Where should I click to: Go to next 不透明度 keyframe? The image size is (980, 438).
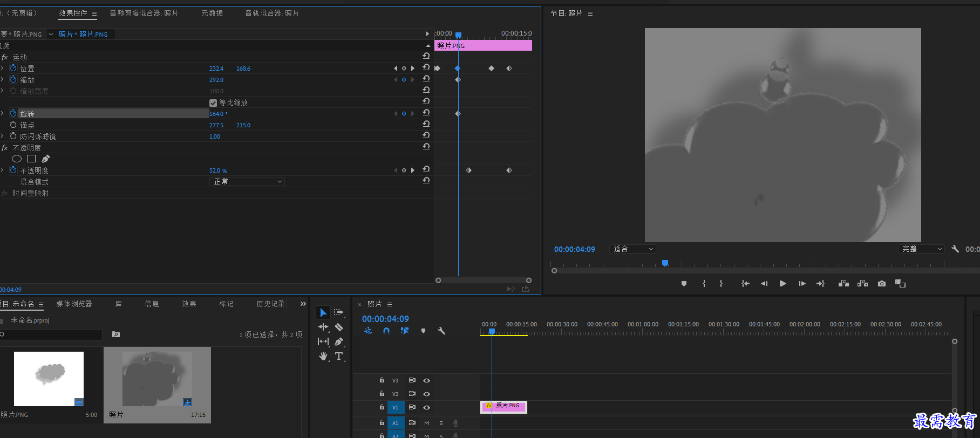[x=413, y=170]
